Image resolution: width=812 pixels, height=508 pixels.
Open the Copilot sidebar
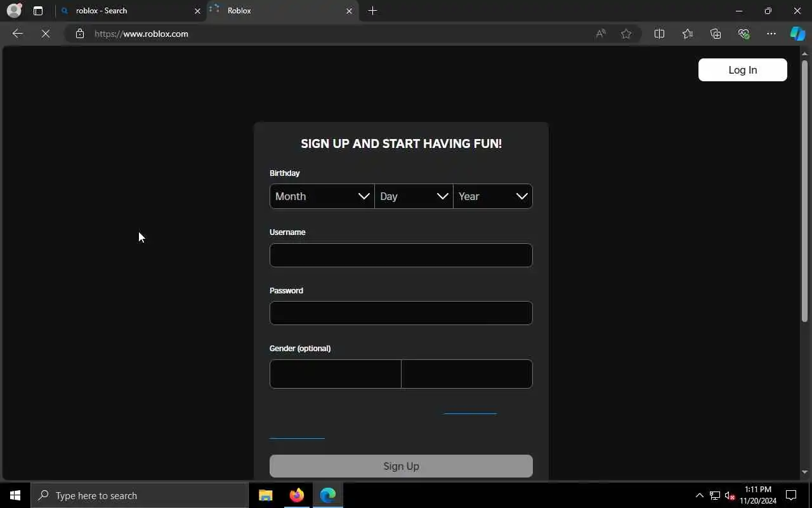pyautogui.click(x=797, y=34)
